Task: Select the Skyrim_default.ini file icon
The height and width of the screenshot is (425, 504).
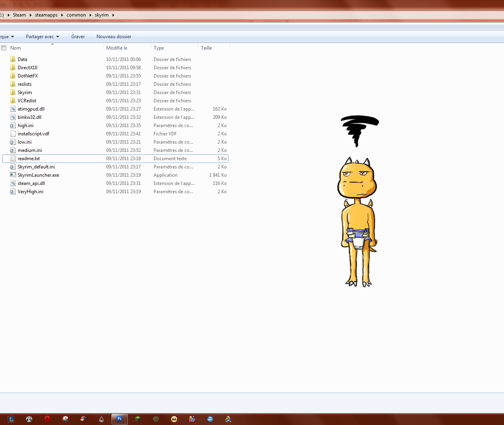Action: tap(13, 167)
